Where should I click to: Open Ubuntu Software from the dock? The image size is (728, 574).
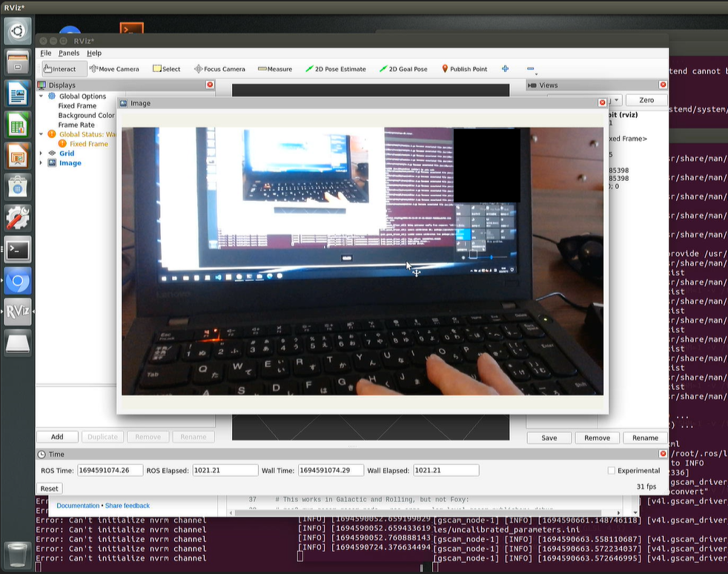pyautogui.click(x=18, y=187)
